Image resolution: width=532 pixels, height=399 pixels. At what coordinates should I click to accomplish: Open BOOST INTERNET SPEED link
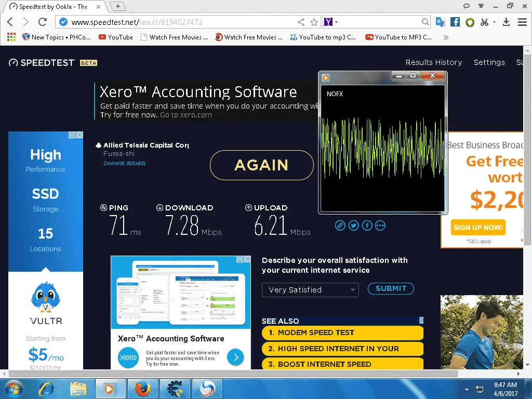pyautogui.click(x=343, y=364)
